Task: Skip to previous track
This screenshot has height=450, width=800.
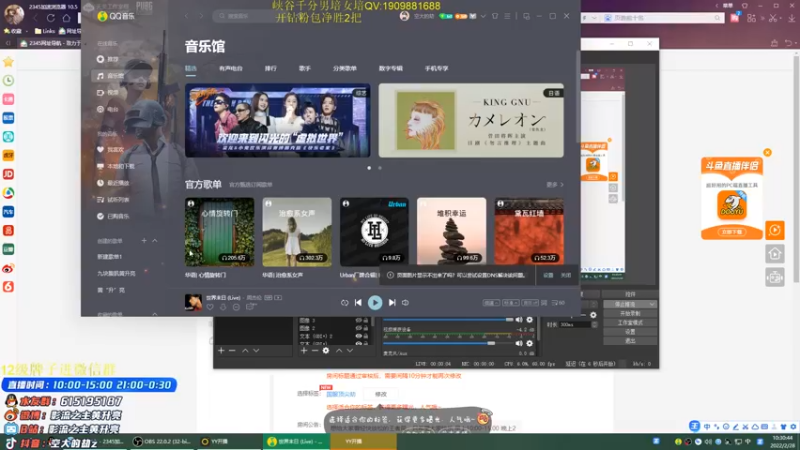Action: (x=358, y=303)
